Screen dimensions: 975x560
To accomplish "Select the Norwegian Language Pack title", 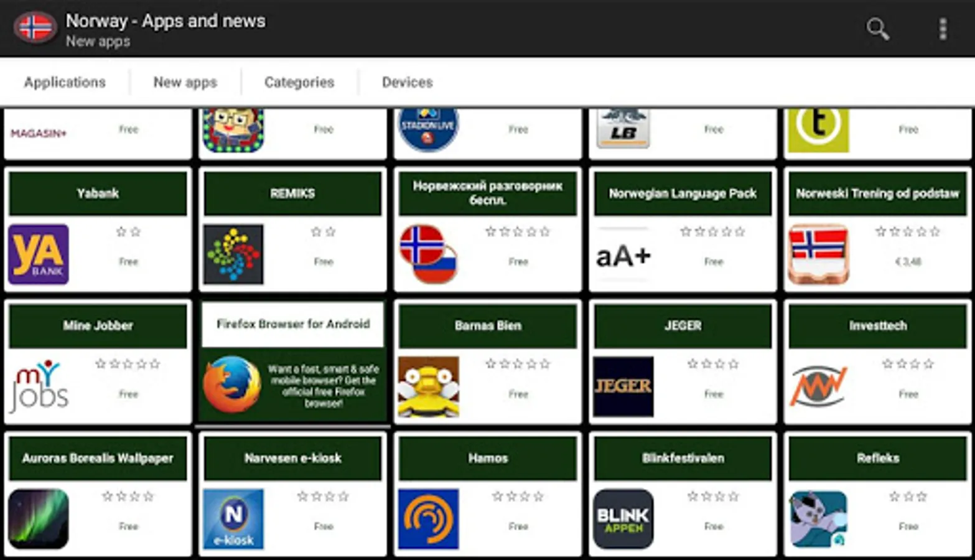I will [683, 194].
